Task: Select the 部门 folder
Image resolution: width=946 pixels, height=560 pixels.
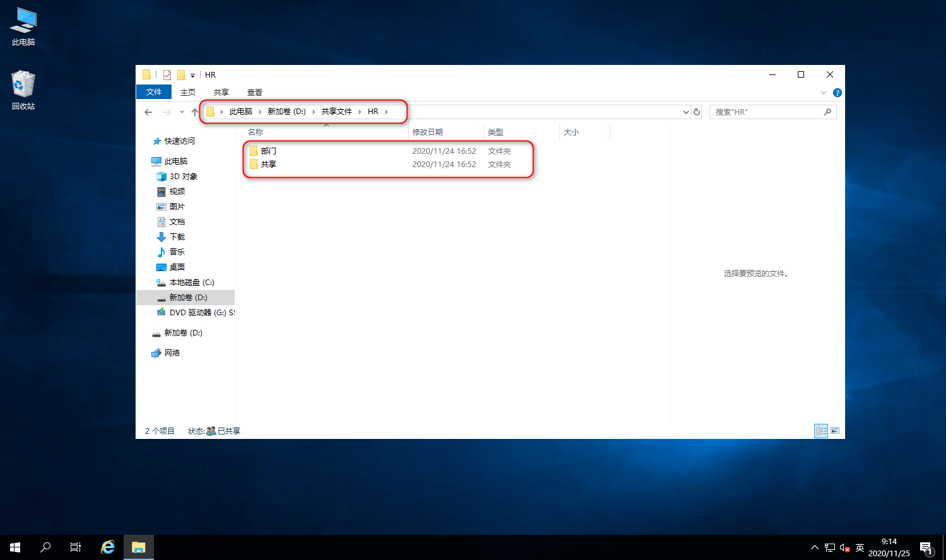Action: coord(269,151)
